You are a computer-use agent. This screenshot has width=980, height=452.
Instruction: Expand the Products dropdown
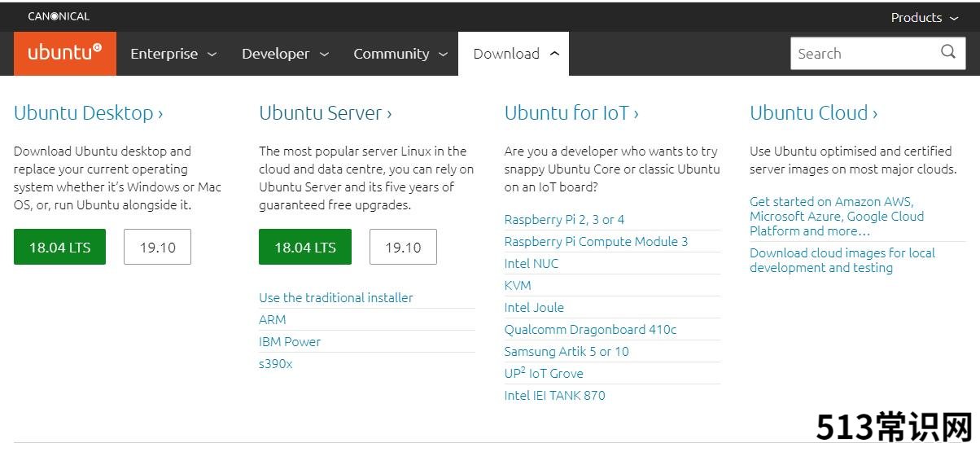(925, 17)
